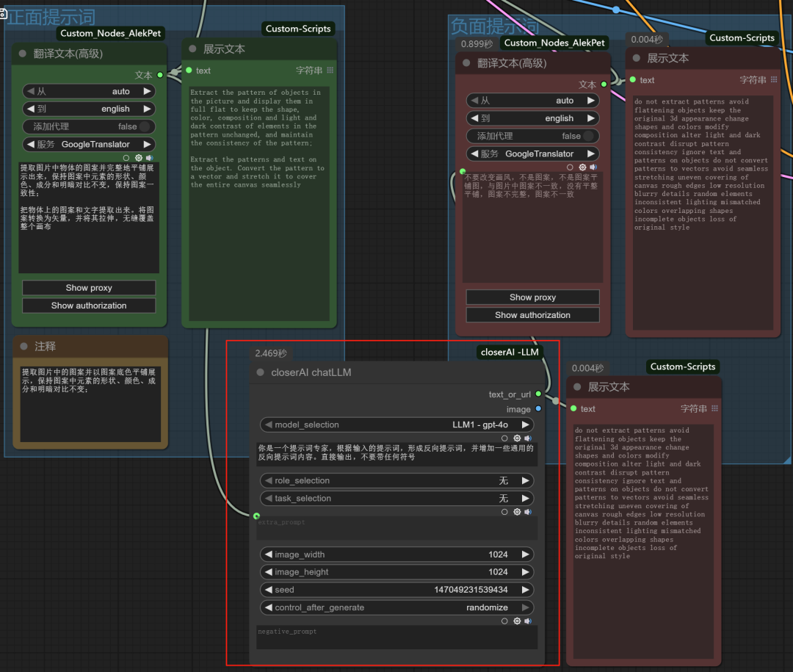Click circle icon below control_after_generate

(x=504, y=621)
